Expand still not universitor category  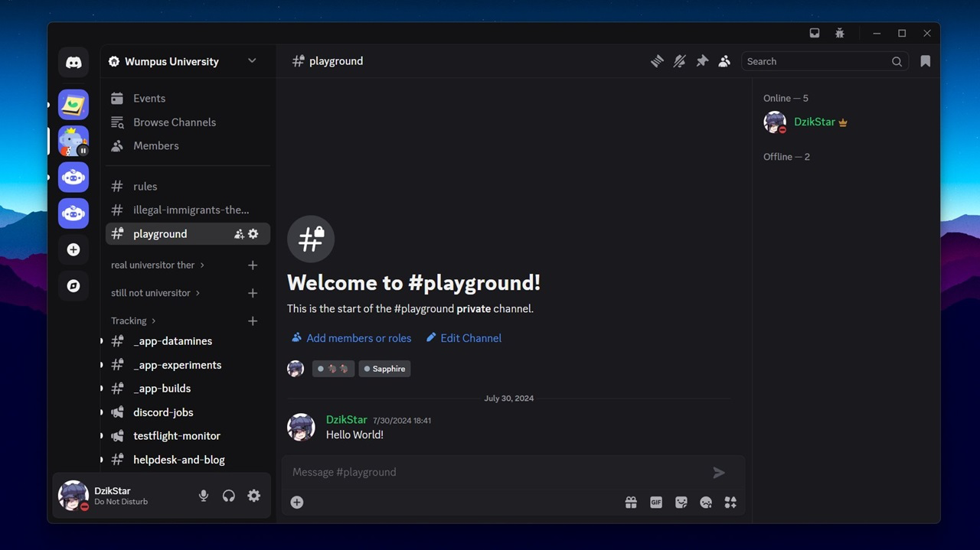coord(155,293)
